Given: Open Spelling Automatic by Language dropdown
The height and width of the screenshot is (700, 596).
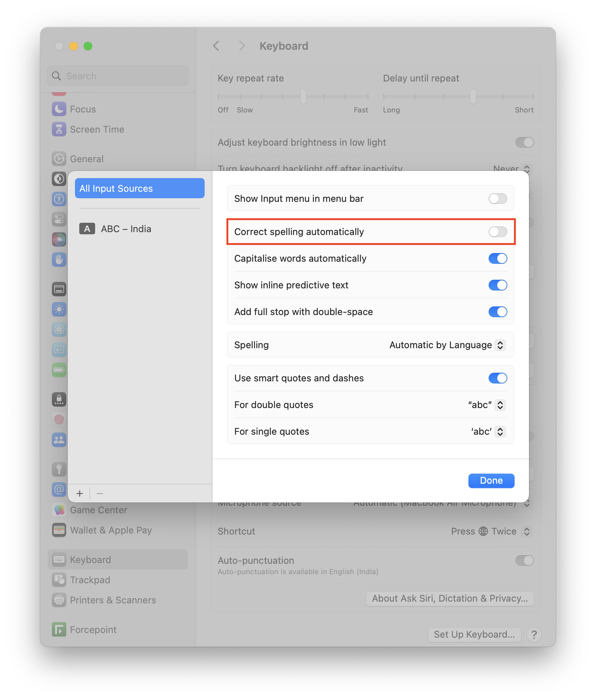Looking at the screenshot, I should coord(447,345).
